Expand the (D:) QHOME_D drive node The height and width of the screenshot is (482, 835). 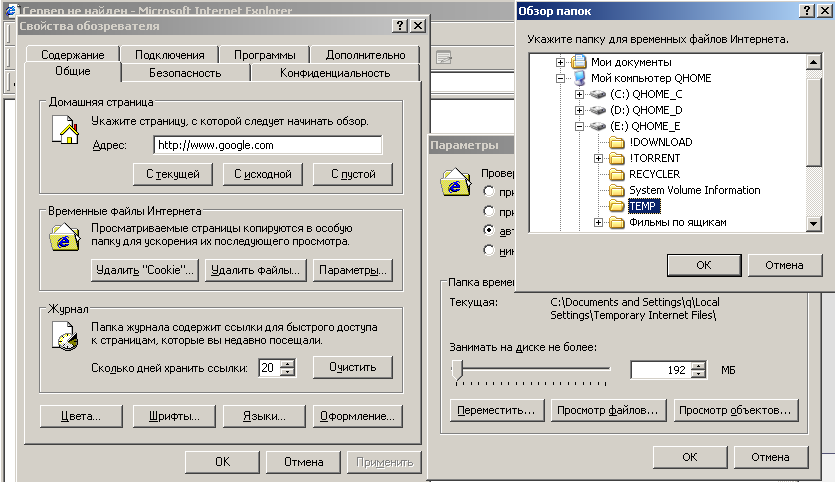pyautogui.click(x=579, y=110)
